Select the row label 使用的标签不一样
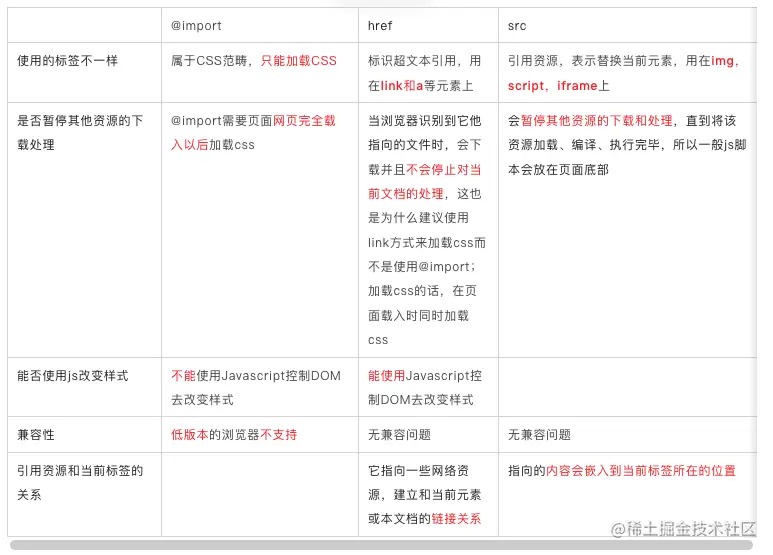Image resolution: width=773 pixels, height=555 pixels. [x=84, y=73]
